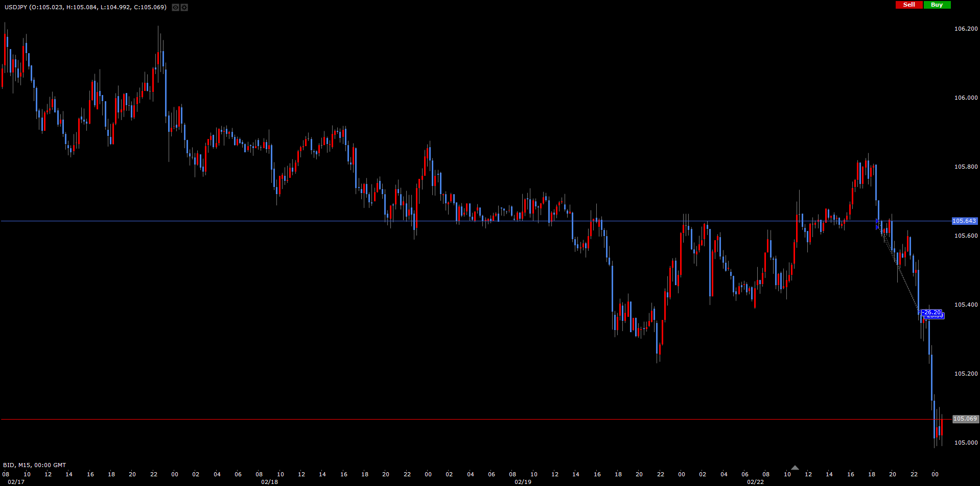Image resolution: width=980 pixels, height=486 pixels.
Task: Click the gray 105.069 current price label
Action: (x=965, y=419)
